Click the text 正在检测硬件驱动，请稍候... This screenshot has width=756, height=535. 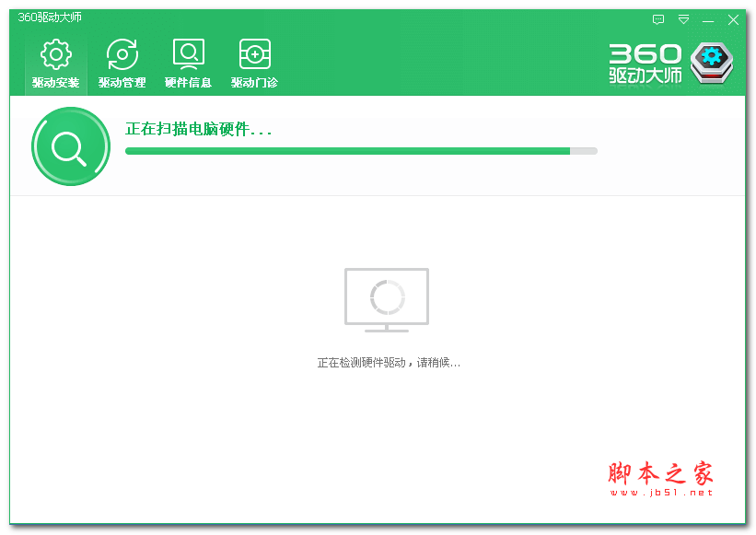(389, 363)
